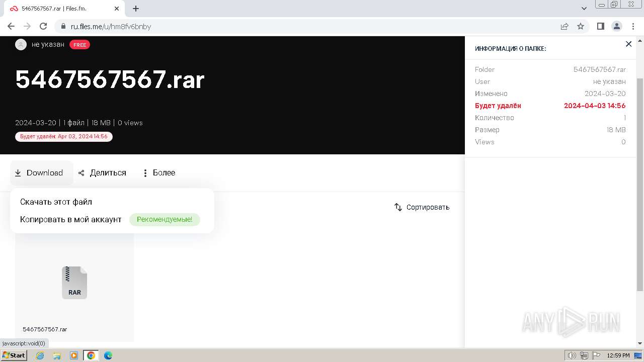The height and width of the screenshot is (362, 644).
Task: Open the Более more options menu
Action: click(159, 173)
